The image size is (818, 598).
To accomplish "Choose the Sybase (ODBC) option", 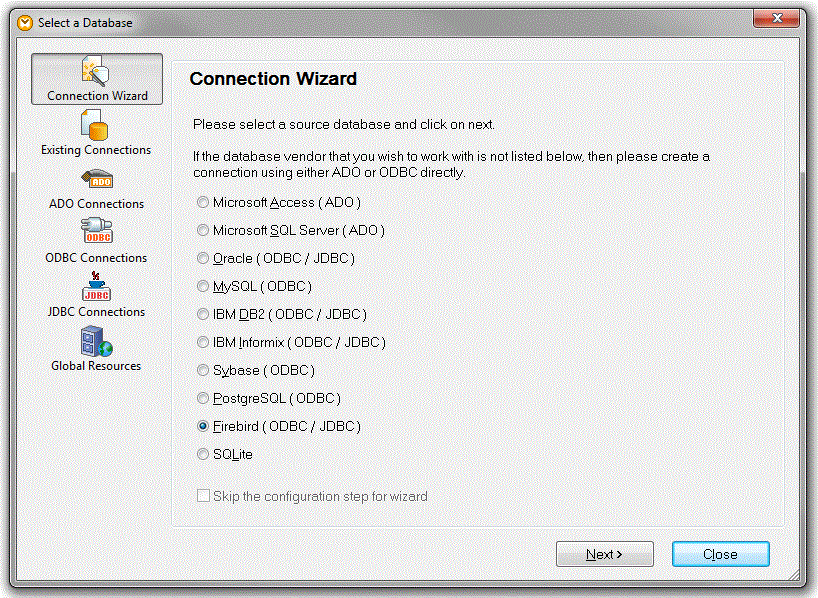I will (203, 370).
